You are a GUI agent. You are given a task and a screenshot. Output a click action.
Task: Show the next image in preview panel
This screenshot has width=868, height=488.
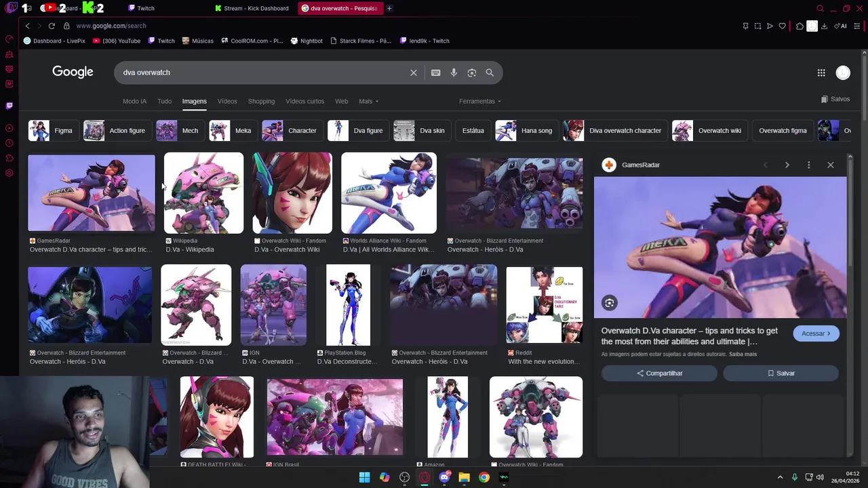(x=787, y=165)
